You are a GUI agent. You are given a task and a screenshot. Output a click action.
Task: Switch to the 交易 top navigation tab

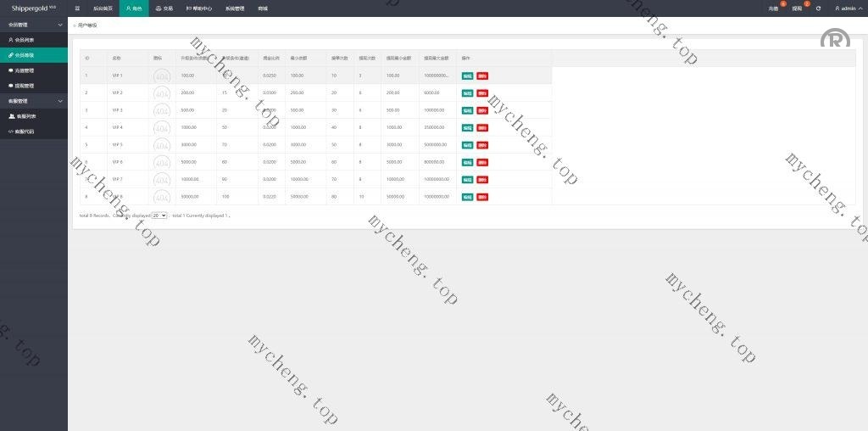pos(164,8)
